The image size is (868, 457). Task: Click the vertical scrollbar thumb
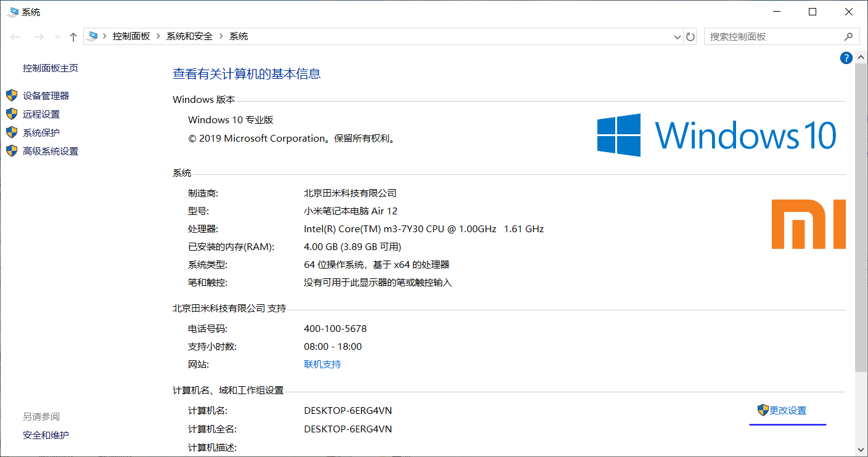pyautogui.click(x=861, y=219)
